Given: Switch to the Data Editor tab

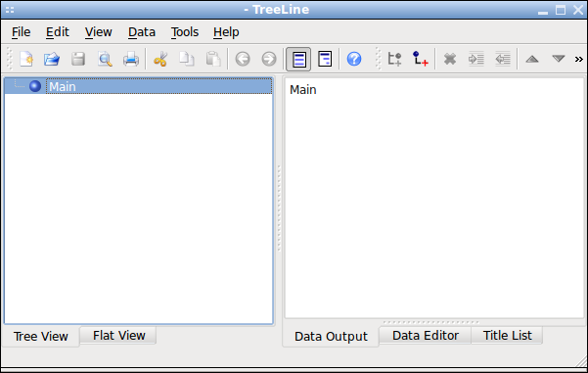Looking at the screenshot, I should coord(426,335).
